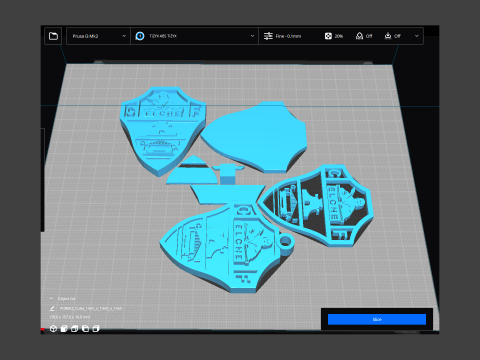This screenshot has height=360, width=480.
Task: Open the Prusa i3 Mk2 printer dropdown
Action: 99,36
